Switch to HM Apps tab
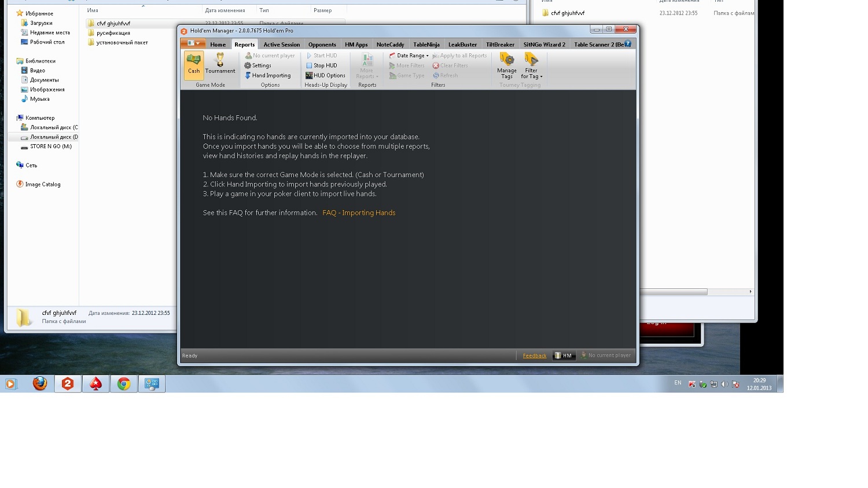The image size is (868, 488). pyautogui.click(x=356, y=45)
